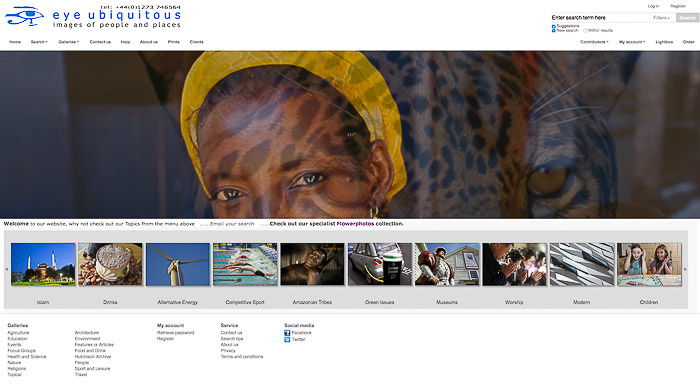Select the New search radio button
Image resolution: width=700 pixels, height=390 pixels.
[x=554, y=30]
